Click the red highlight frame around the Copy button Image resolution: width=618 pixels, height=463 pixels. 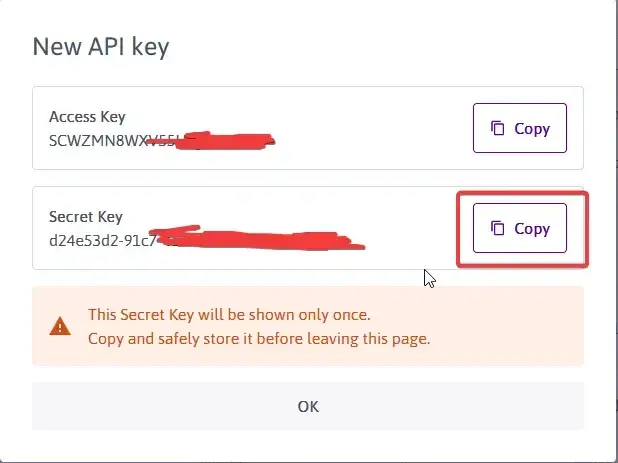(523, 193)
